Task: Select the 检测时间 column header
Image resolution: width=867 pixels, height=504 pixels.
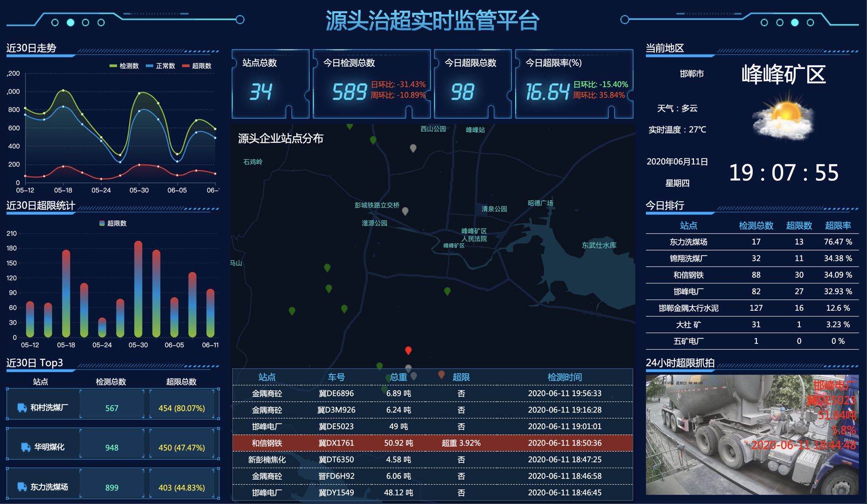Action: coord(565,378)
